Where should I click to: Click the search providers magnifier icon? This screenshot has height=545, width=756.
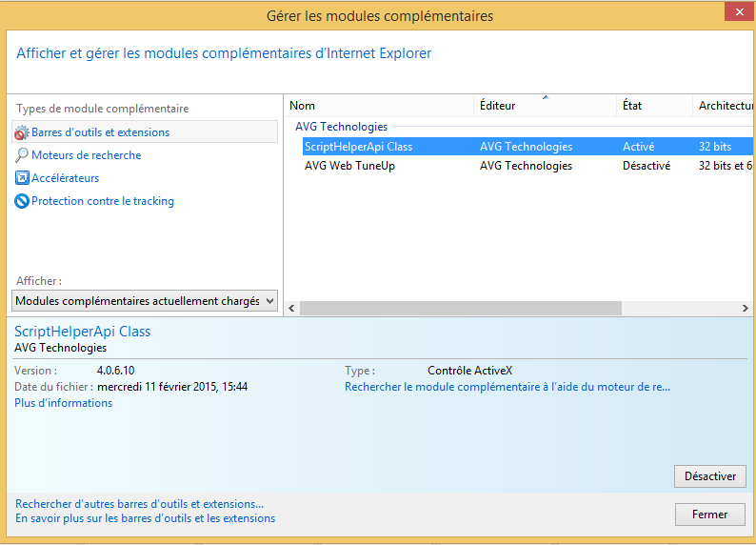coord(22,154)
